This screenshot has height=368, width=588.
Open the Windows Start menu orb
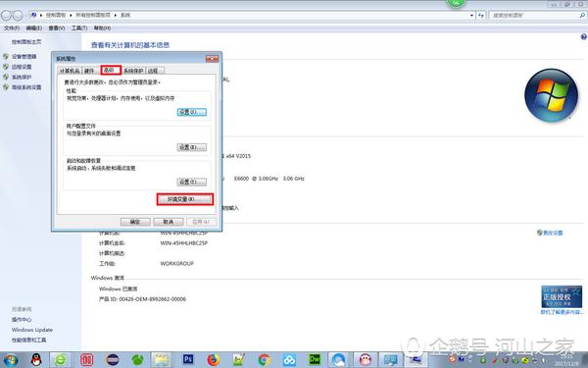point(10,360)
